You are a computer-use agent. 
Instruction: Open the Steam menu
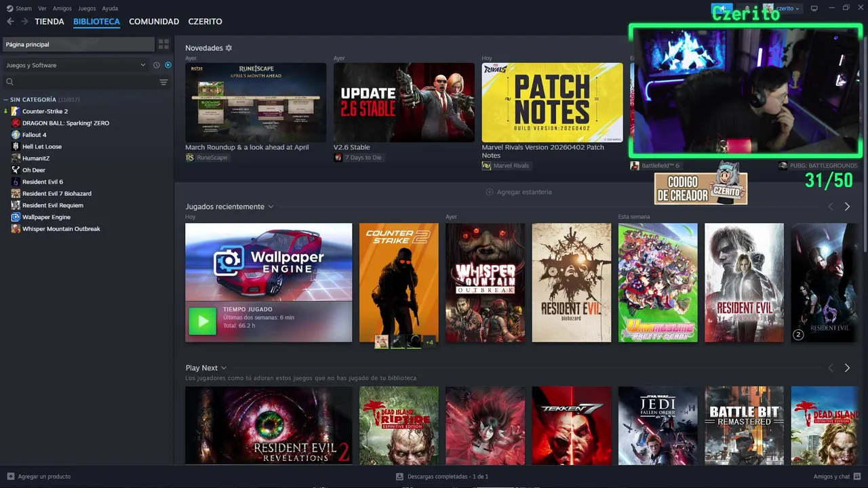[x=20, y=8]
